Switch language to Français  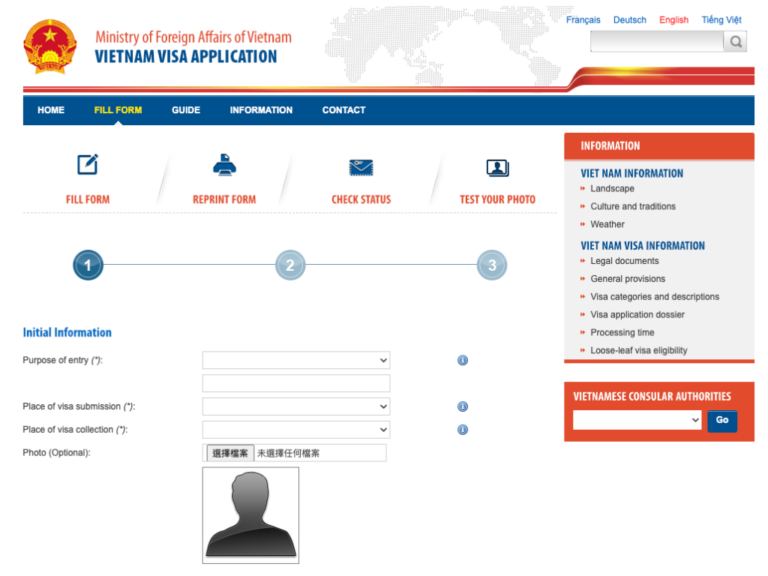583,20
